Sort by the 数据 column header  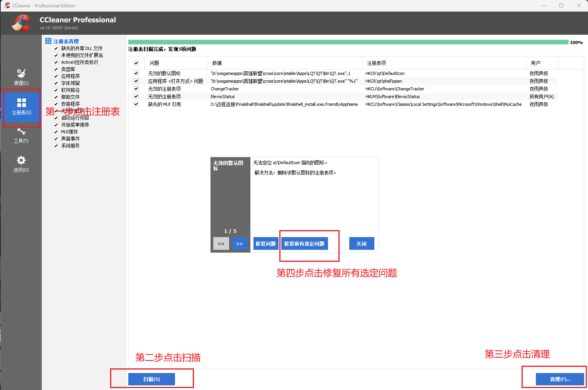click(x=284, y=63)
